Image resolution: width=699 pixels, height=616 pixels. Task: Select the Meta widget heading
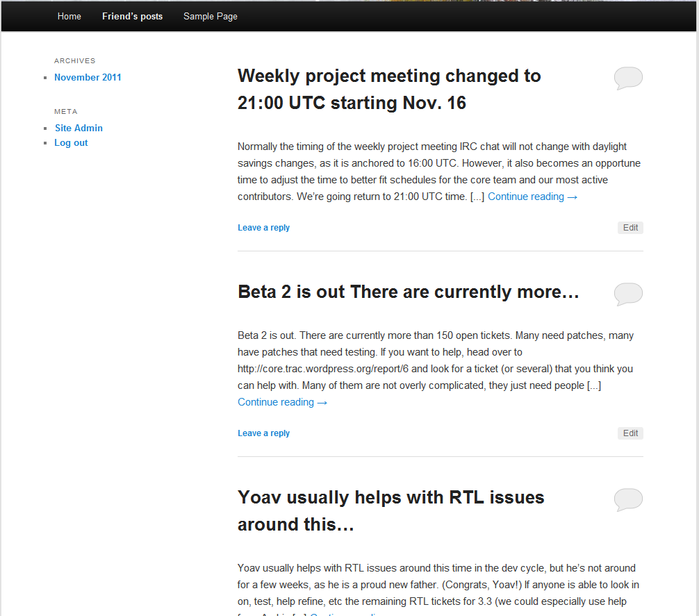click(x=66, y=112)
